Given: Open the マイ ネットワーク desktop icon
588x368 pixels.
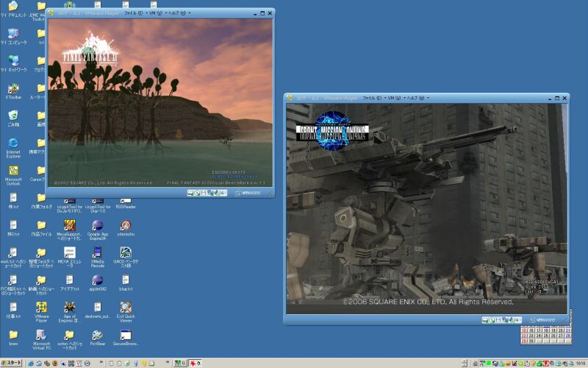Looking at the screenshot, I should [13, 64].
